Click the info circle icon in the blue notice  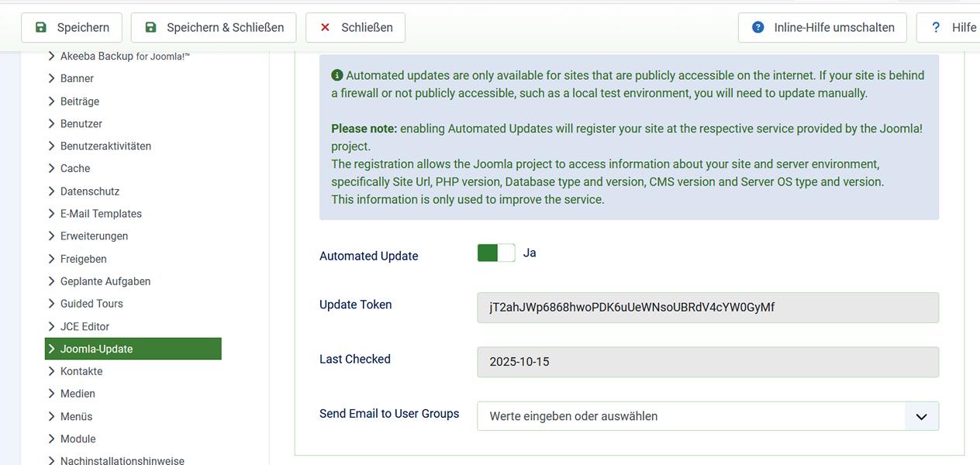tap(336, 74)
